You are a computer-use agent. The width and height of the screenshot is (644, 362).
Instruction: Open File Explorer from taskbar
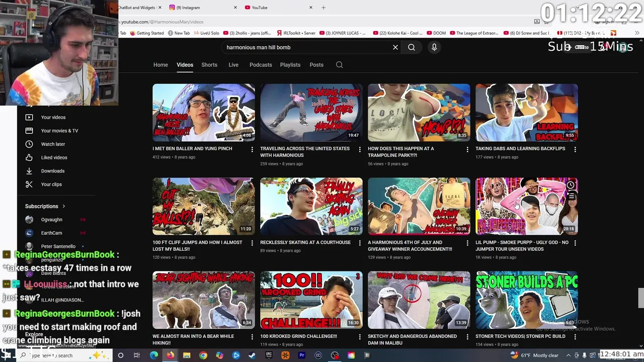pos(187,355)
